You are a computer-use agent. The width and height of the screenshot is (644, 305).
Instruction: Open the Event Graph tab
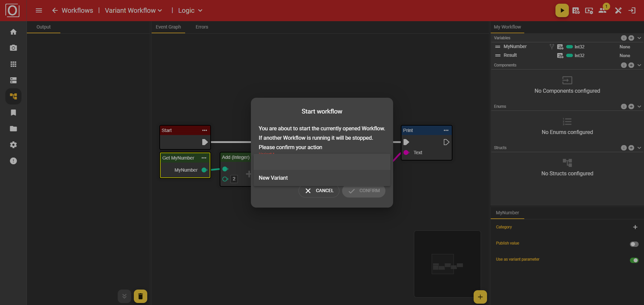tap(168, 27)
